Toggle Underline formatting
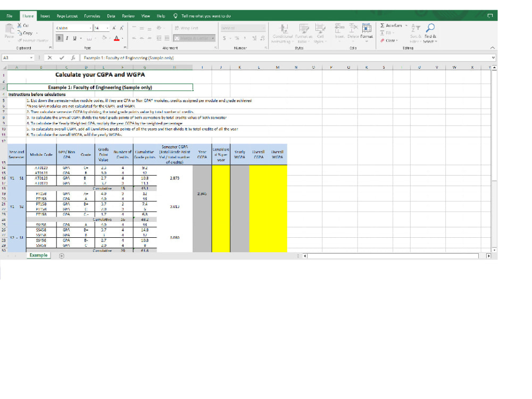Image resolution: width=532 pixels, height=399 pixels. (74, 38)
